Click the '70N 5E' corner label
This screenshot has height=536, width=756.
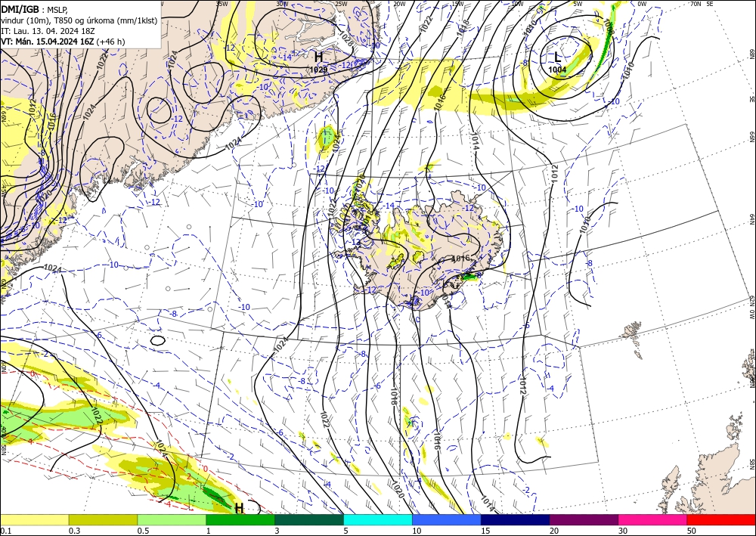point(702,3)
